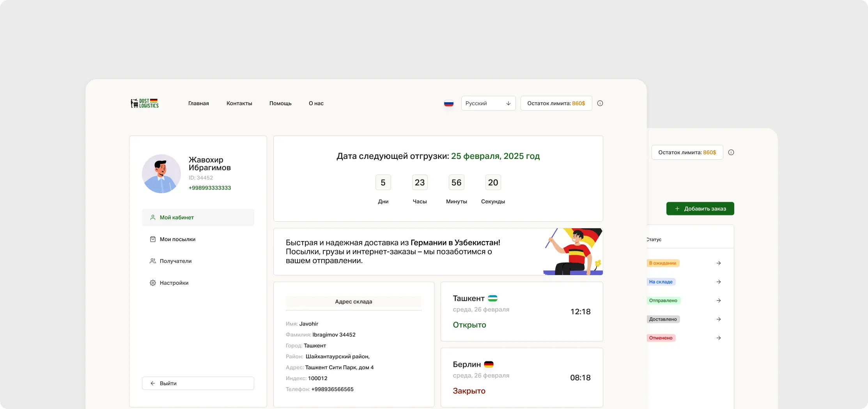Click arrow next to Доставлено status
Viewport: 868px width, 409px height.
719,319
